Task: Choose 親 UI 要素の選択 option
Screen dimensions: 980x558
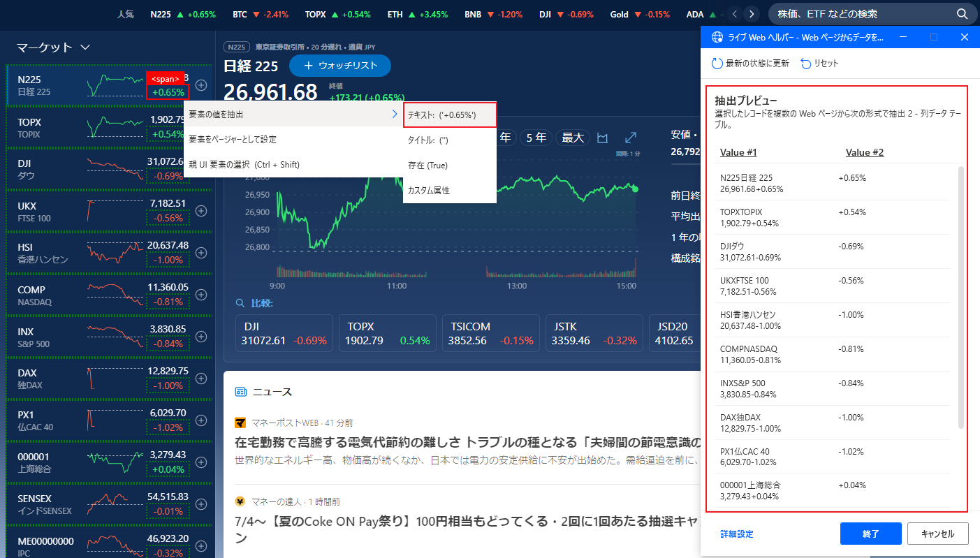Action: pos(293,165)
